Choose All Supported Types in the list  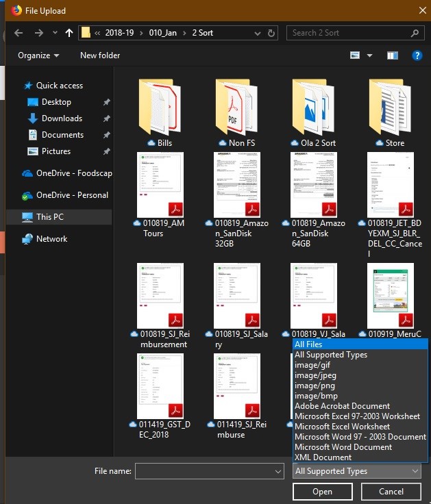360,355
